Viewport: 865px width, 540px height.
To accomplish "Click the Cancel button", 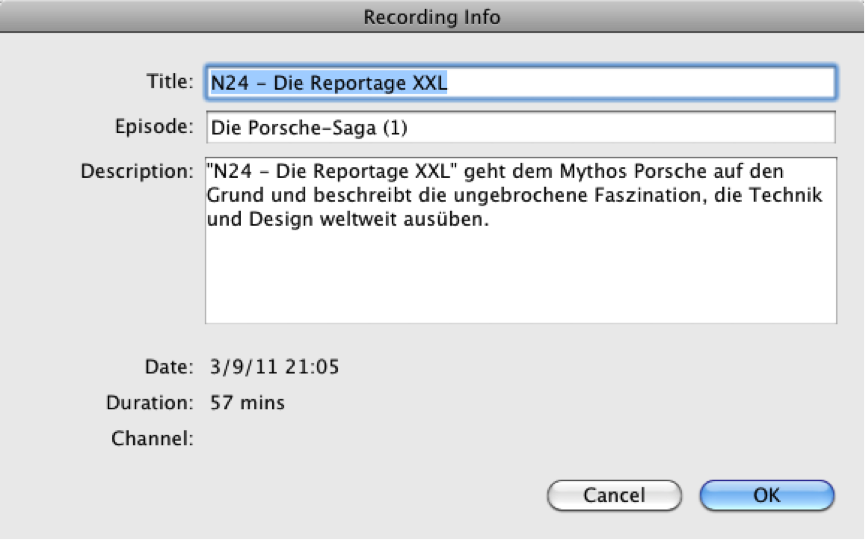I will [x=614, y=495].
